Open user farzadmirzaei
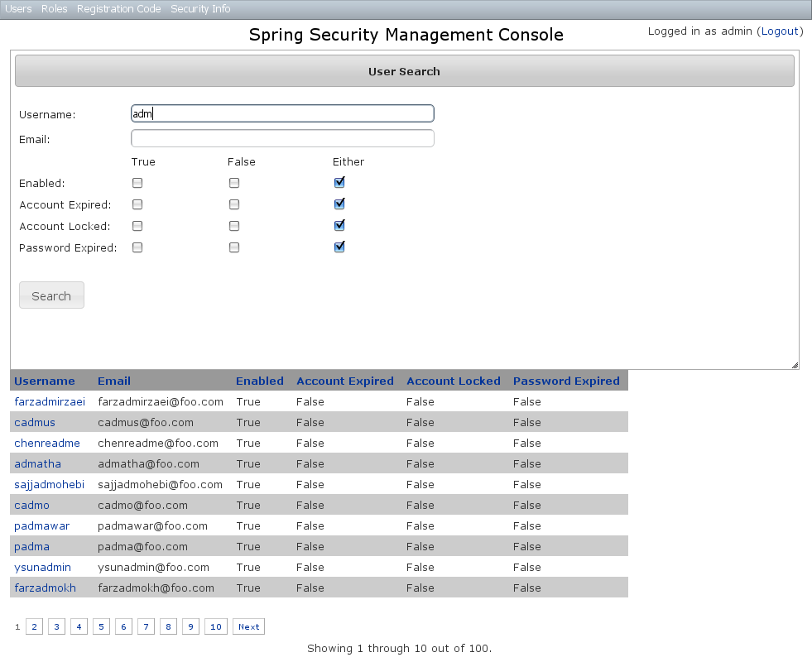812x662 pixels. [x=50, y=402]
